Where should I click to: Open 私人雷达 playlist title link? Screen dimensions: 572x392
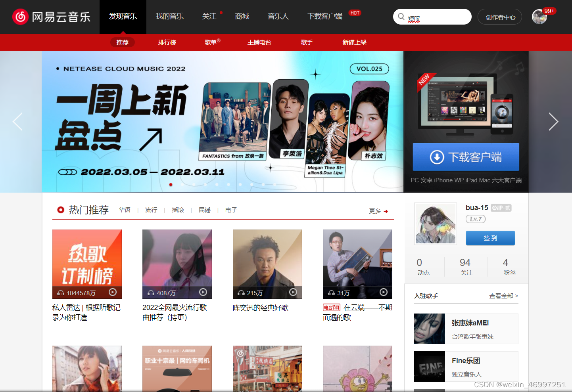coord(86,312)
